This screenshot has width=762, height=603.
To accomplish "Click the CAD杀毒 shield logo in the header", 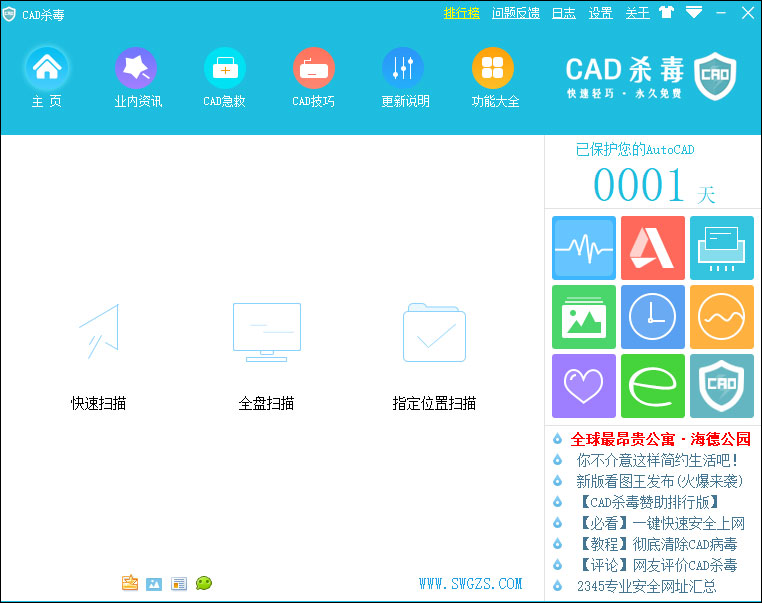I will tap(715, 76).
